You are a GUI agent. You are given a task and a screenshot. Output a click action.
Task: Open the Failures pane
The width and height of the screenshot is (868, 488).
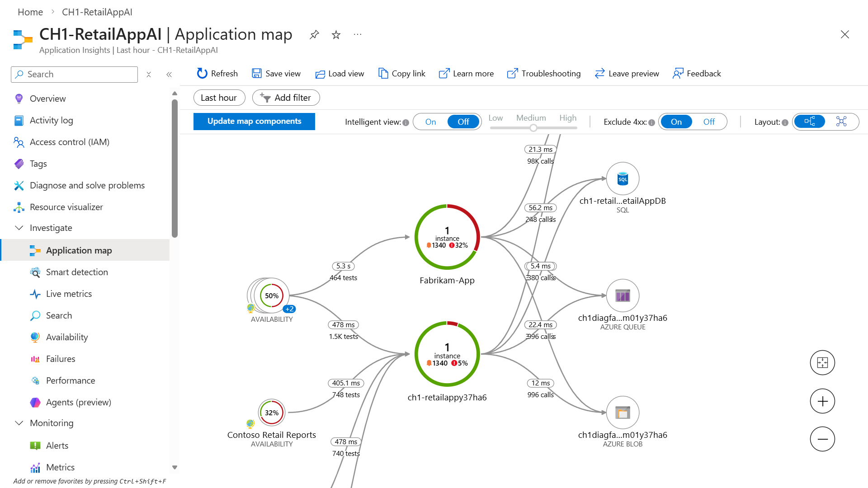coord(61,359)
